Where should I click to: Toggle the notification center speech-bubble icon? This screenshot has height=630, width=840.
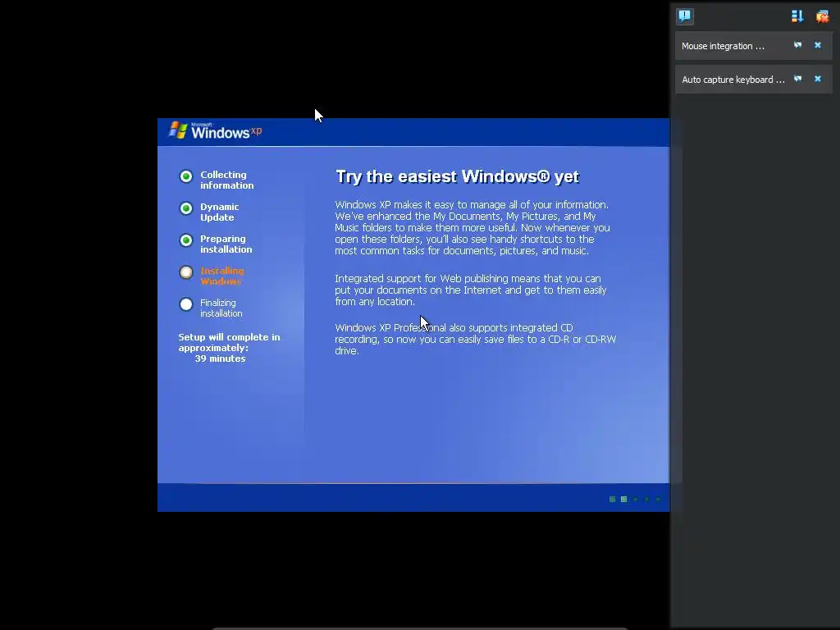coord(685,16)
